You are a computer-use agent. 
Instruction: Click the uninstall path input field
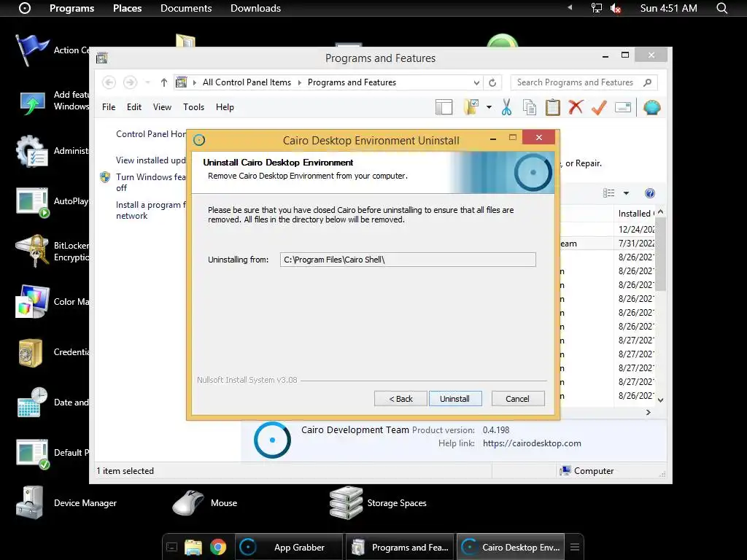point(408,260)
